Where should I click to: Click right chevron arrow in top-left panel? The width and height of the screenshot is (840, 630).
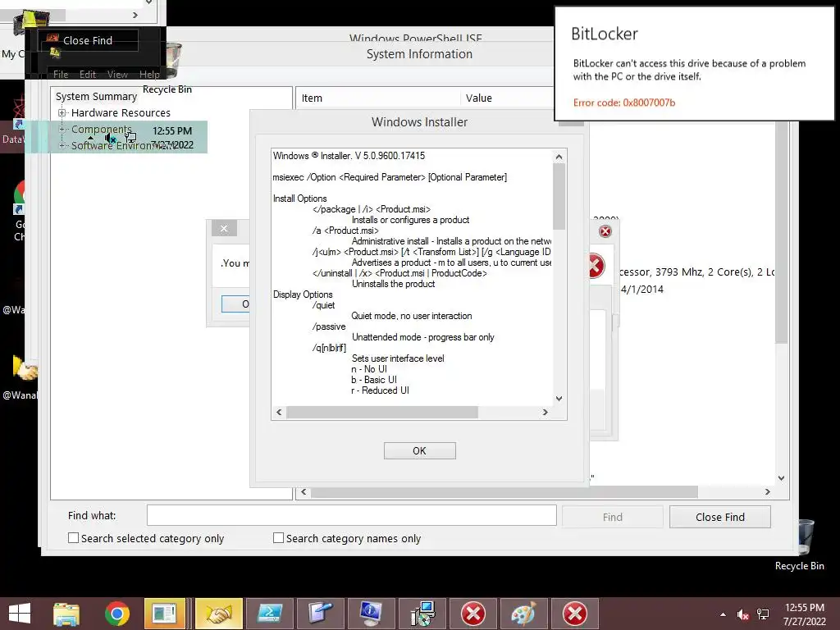tap(135, 15)
